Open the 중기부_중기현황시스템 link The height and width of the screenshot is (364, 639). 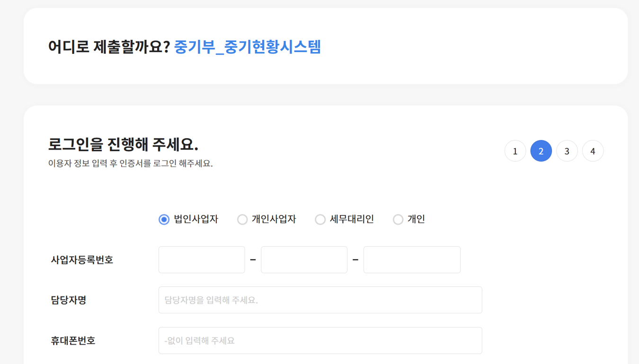248,47
